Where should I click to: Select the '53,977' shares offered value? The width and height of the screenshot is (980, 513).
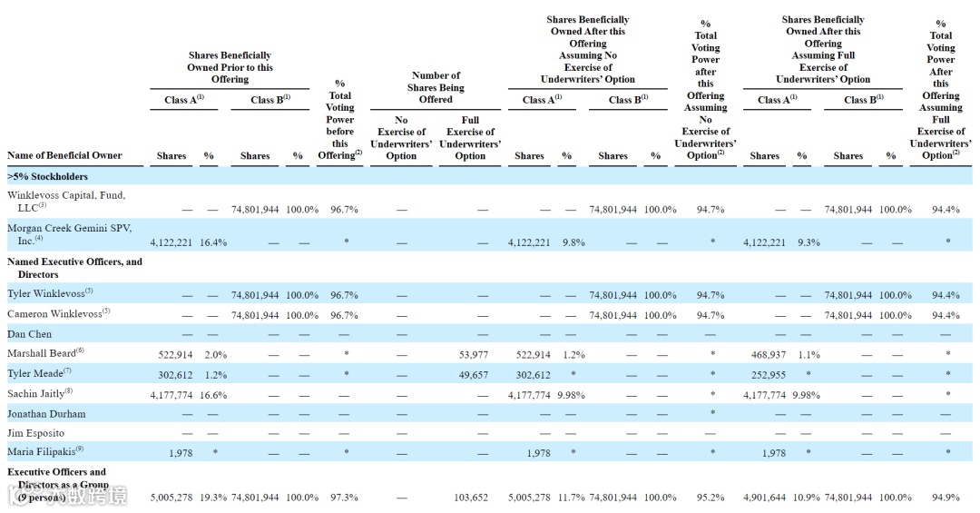click(x=473, y=355)
